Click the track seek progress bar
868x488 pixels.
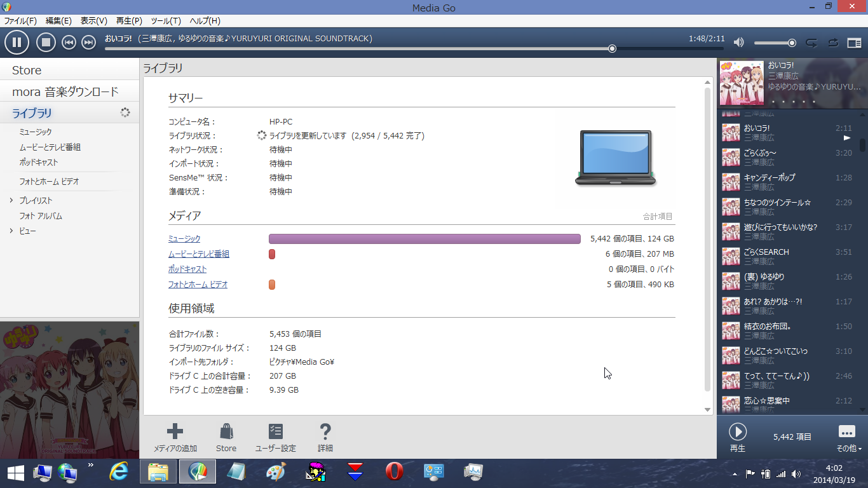click(414, 48)
